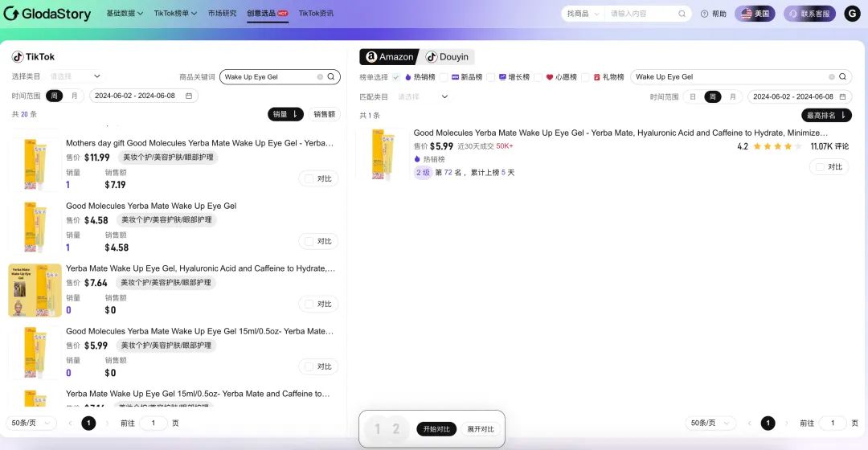Click the Douyin logo icon in tab
The image size is (868, 450).
pyautogui.click(x=432, y=56)
